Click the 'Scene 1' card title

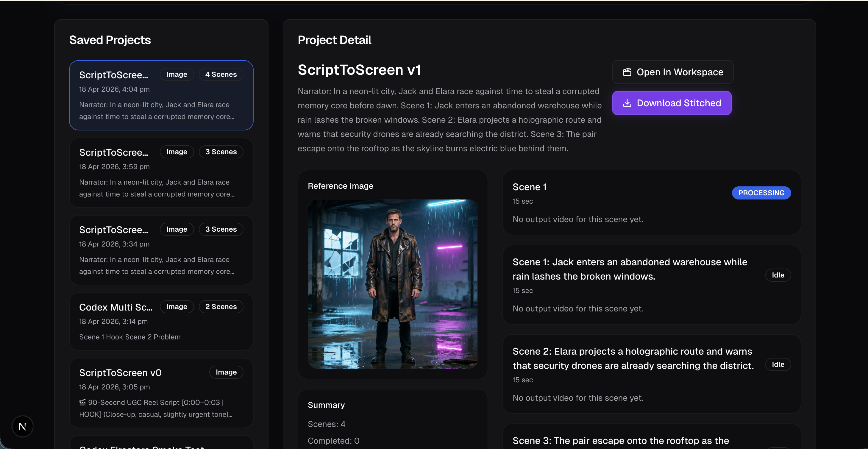click(529, 187)
